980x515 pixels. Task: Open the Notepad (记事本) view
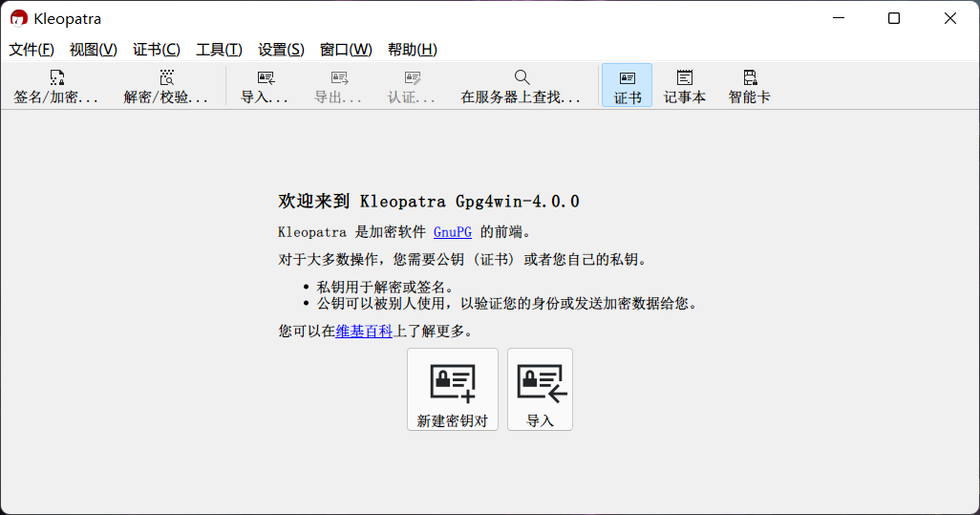click(x=685, y=86)
